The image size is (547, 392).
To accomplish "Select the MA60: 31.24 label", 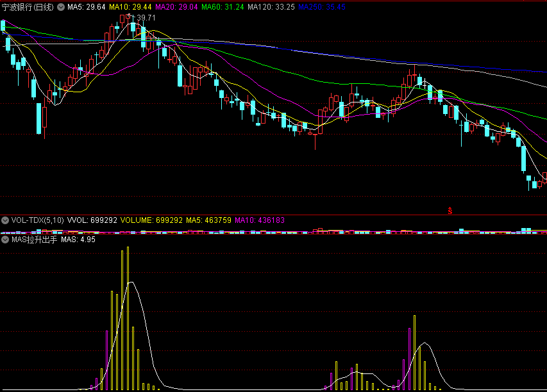I will click(223, 7).
